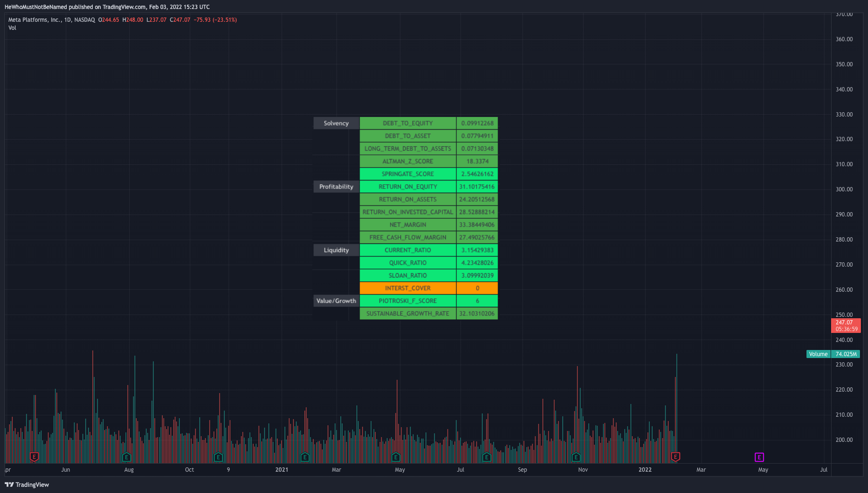Click the Sep label on the time axis
The height and width of the screenshot is (493, 868).
pos(523,470)
